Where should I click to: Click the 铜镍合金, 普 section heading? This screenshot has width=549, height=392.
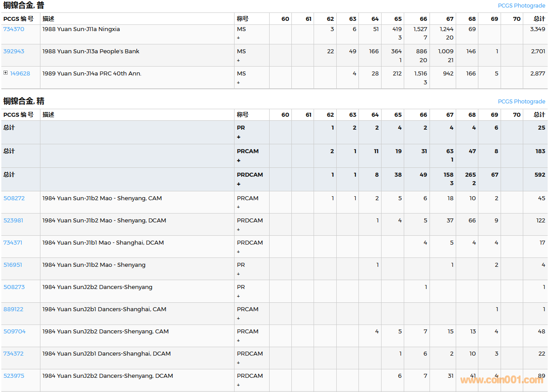point(24,6)
